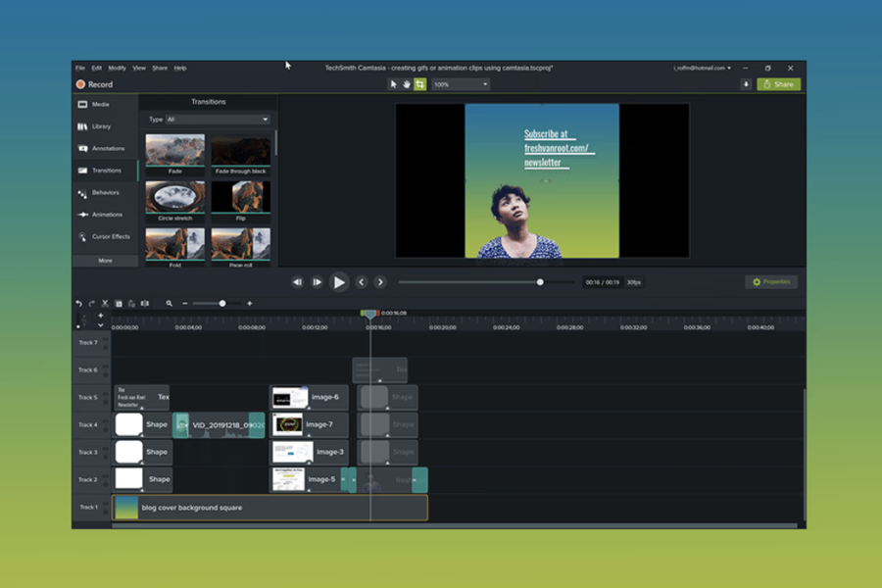Click the teal transition at start of VID_20191218 clip
This screenshot has width=882, height=588.
[x=180, y=424]
